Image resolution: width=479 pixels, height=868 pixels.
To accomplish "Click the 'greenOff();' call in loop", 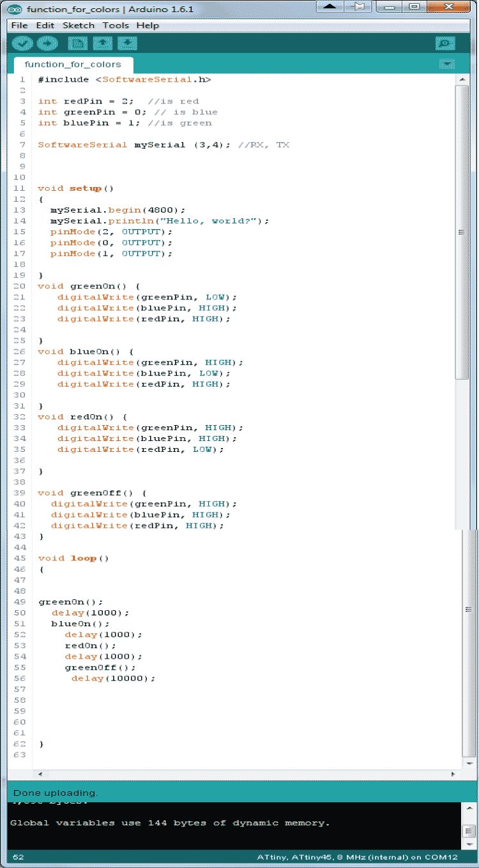I will pyautogui.click(x=100, y=667).
